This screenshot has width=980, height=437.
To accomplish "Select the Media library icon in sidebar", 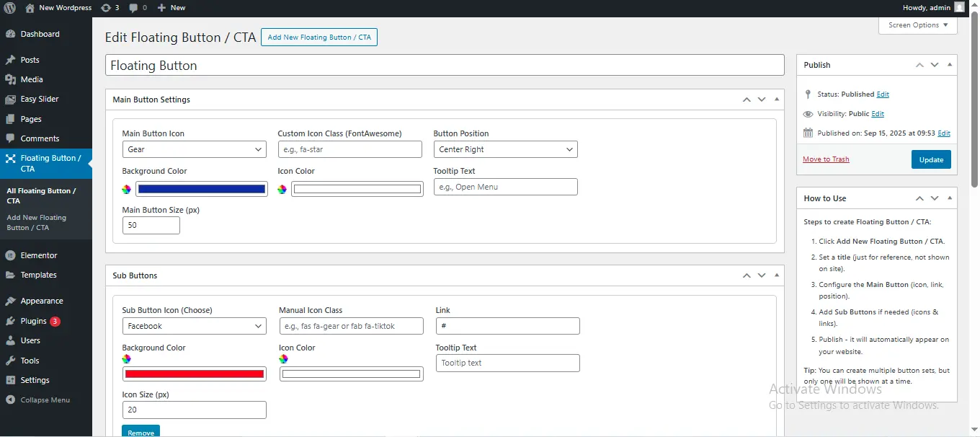I will pos(11,79).
